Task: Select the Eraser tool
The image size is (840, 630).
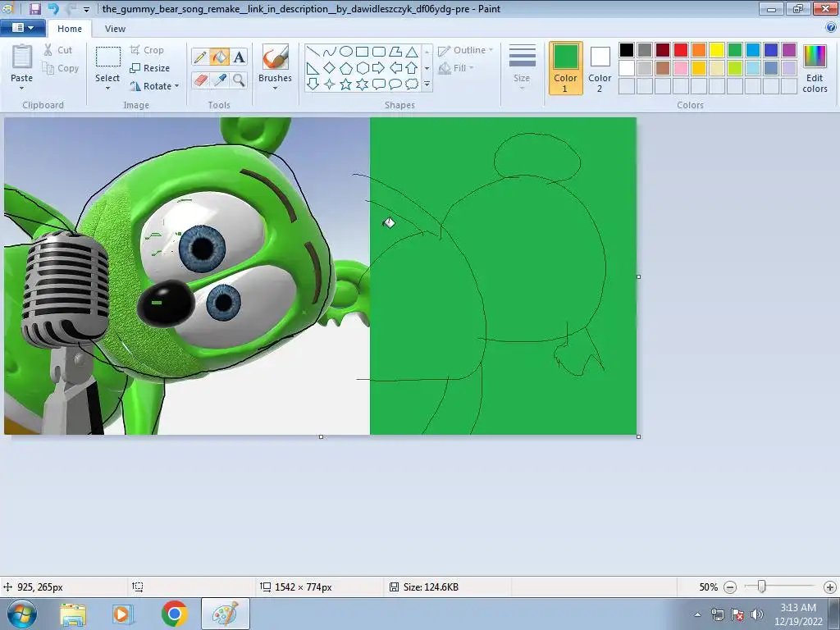Action: pyautogui.click(x=200, y=80)
